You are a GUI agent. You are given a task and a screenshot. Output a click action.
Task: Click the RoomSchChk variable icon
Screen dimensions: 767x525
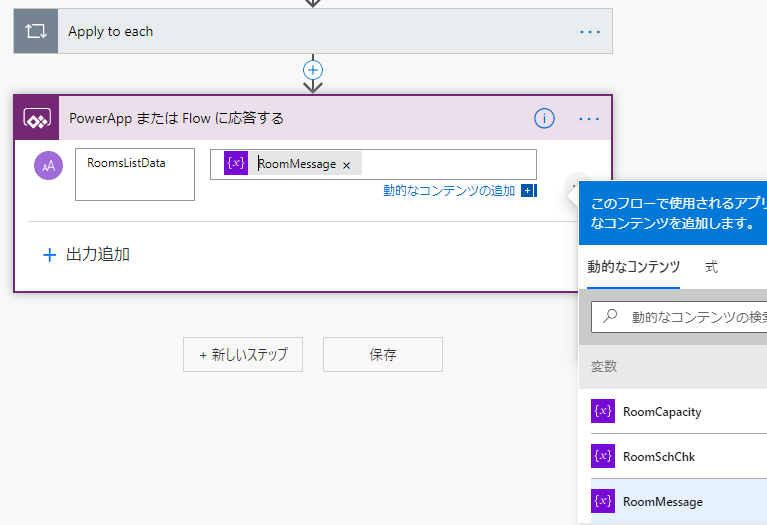tap(603, 456)
